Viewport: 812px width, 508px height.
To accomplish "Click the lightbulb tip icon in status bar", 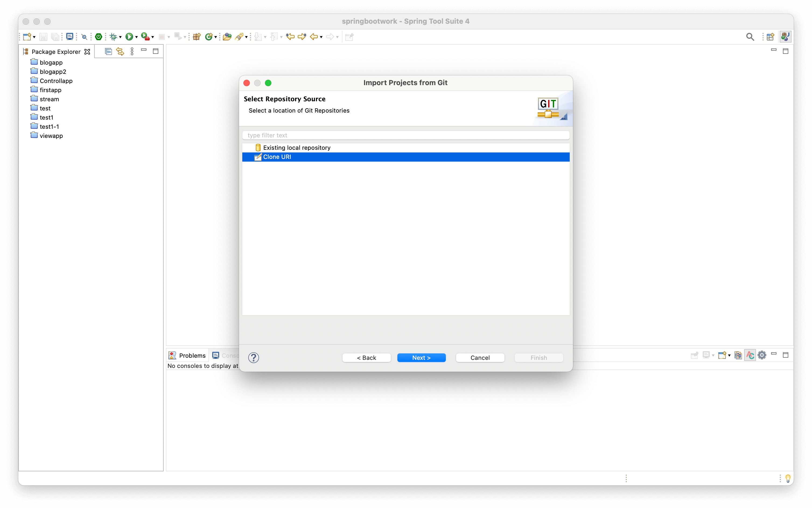I will (x=788, y=478).
